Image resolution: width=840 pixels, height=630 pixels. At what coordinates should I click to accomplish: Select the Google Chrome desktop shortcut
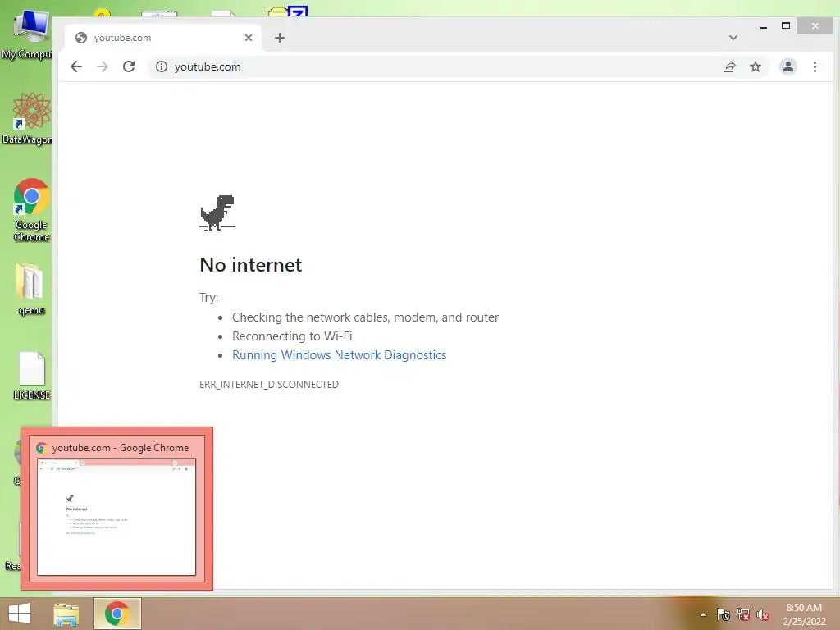coord(31,210)
